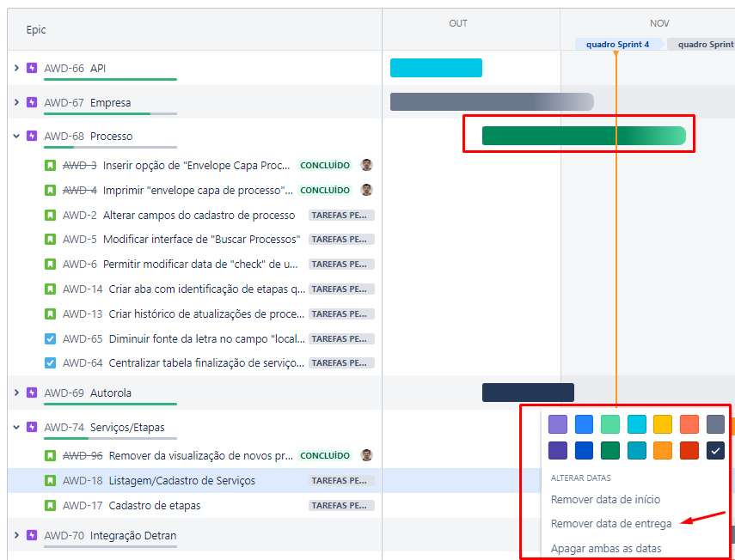Expand the AWD-70 Integração Detran epic
This screenshot has height=560, width=735.
16,535
